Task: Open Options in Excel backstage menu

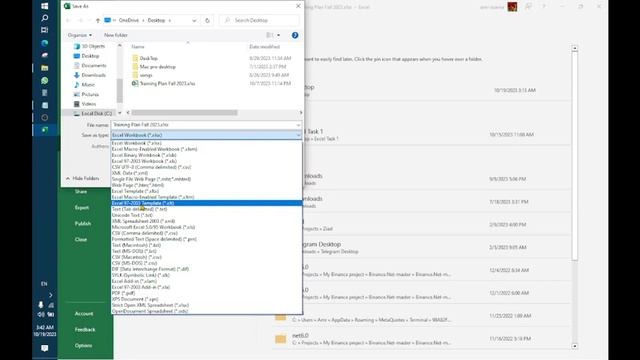Action: coord(83,345)
